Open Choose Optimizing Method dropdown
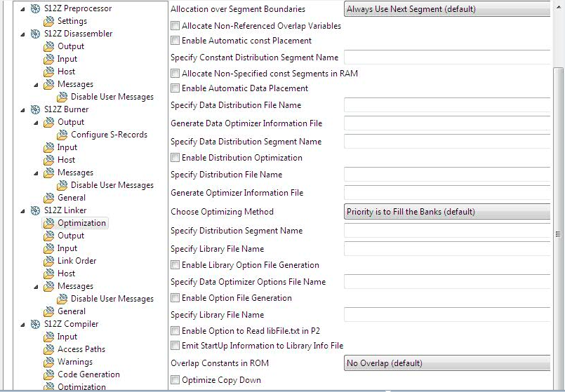 tap(448, 212)
